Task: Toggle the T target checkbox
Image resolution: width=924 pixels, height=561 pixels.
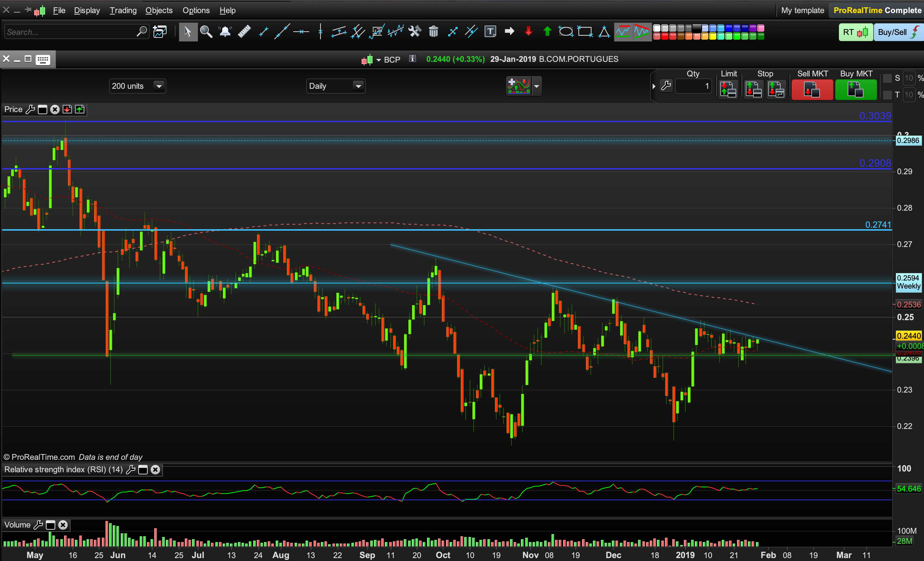Action: click(x=887, y=95)
